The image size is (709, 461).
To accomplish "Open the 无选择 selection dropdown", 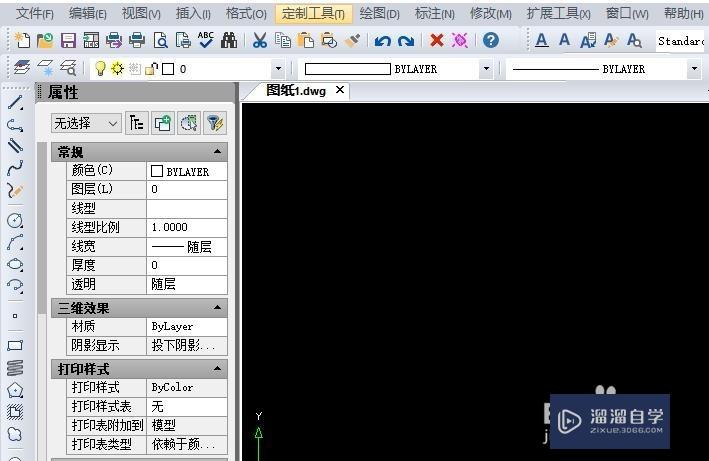I will pos(86,123).
